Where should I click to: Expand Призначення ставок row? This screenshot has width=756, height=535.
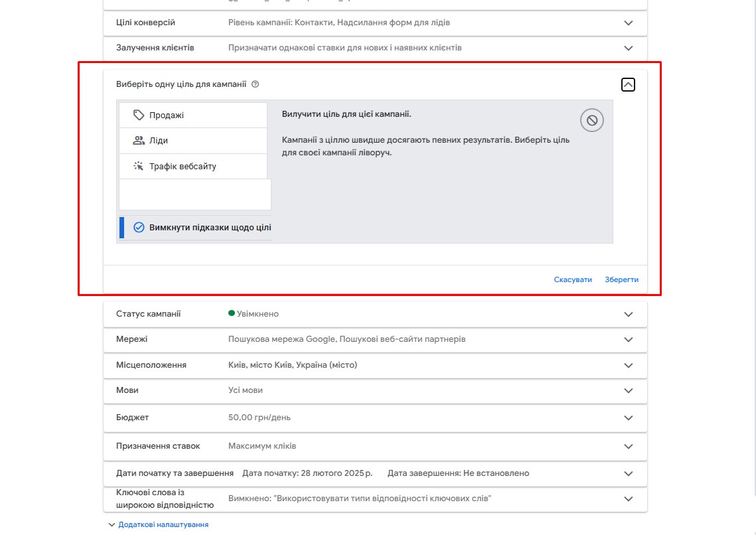[375, 446]
